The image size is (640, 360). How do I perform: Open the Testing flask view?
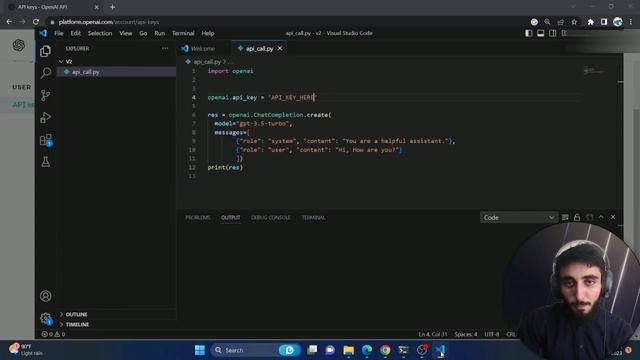click(x=46, y=162)
